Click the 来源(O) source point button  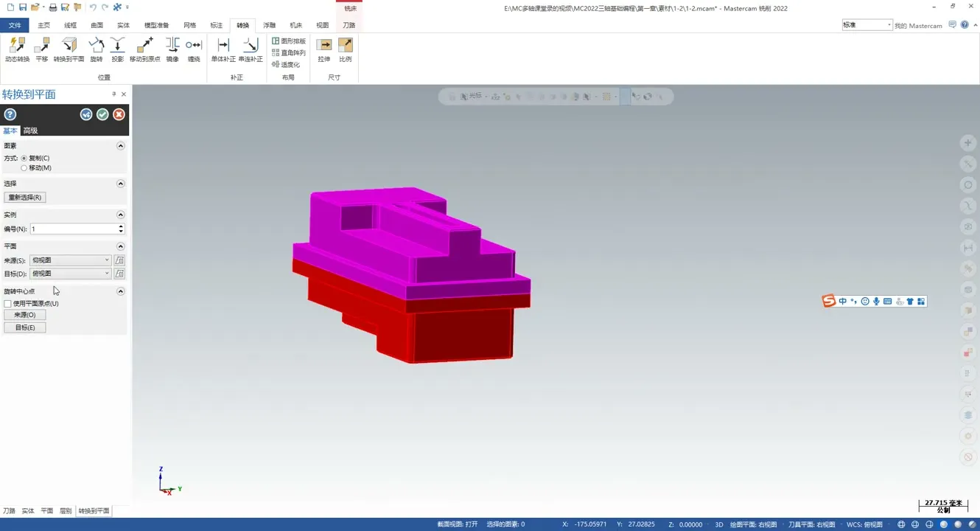click(25, 315)
